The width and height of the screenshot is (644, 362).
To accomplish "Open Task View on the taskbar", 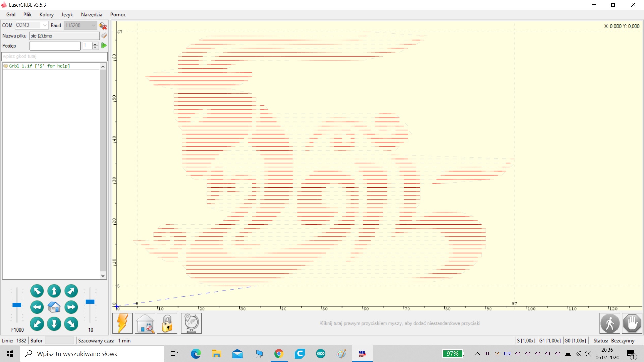I will (x=174, y=354).
